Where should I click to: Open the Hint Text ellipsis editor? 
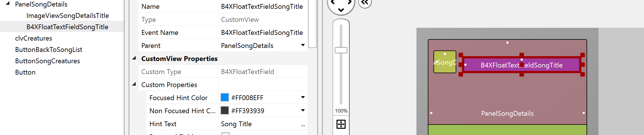click(x=303, y=124)
